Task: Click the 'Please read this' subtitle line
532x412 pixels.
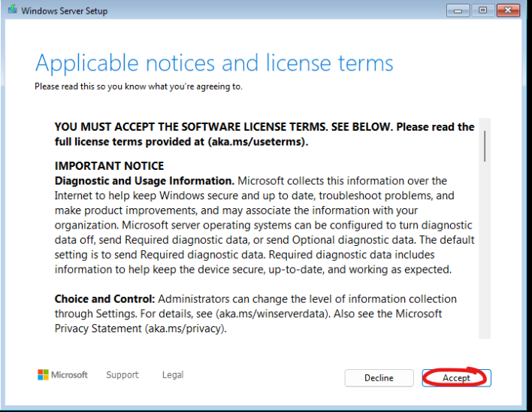Action: coord(138,87)
